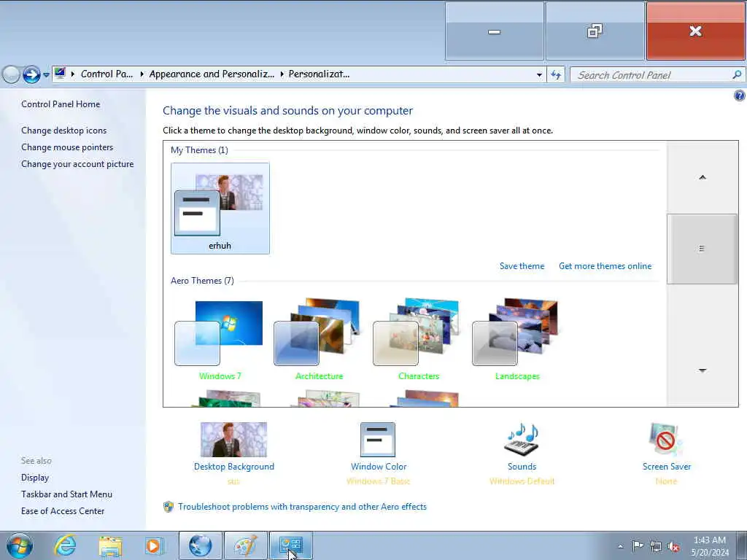
Task: Select the Control Pa... breadcrumb
Action: coord(107,74)
